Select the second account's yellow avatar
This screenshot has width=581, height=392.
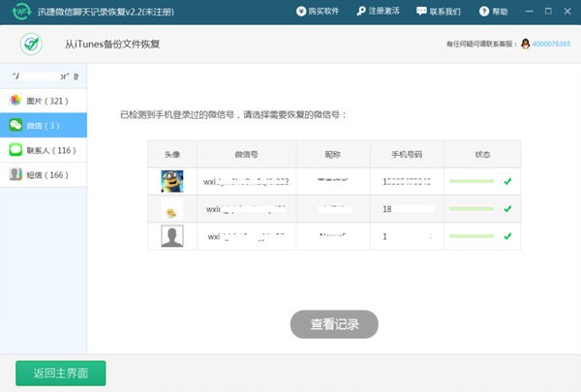tap(172, 209)
